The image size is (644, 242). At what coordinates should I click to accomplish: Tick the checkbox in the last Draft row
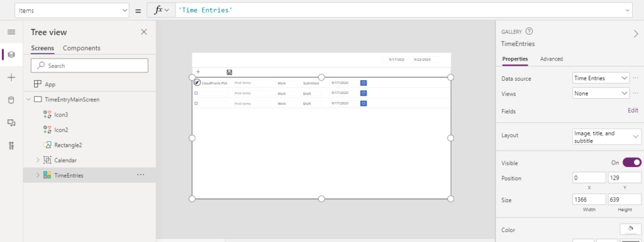click(196, 103)
